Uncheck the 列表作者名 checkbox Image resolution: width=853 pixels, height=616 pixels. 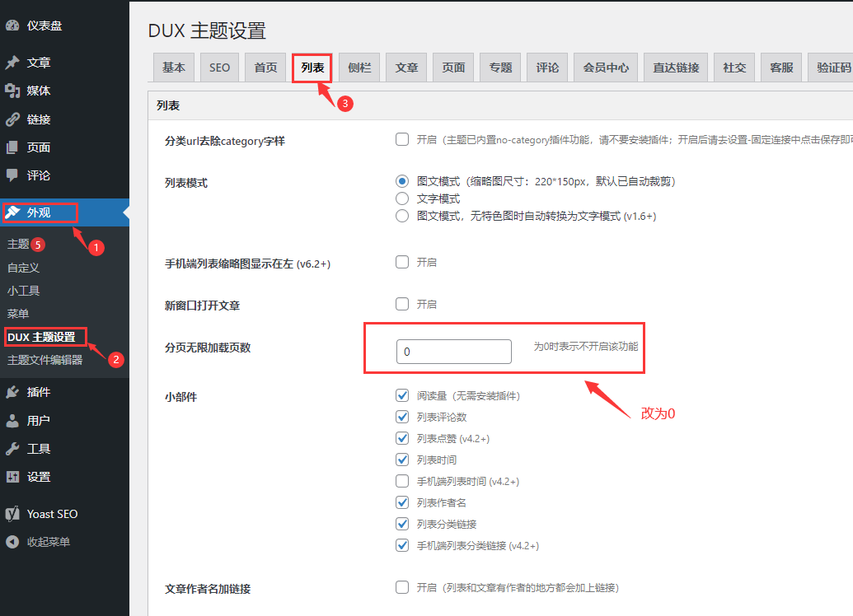[x=402, y=502]
